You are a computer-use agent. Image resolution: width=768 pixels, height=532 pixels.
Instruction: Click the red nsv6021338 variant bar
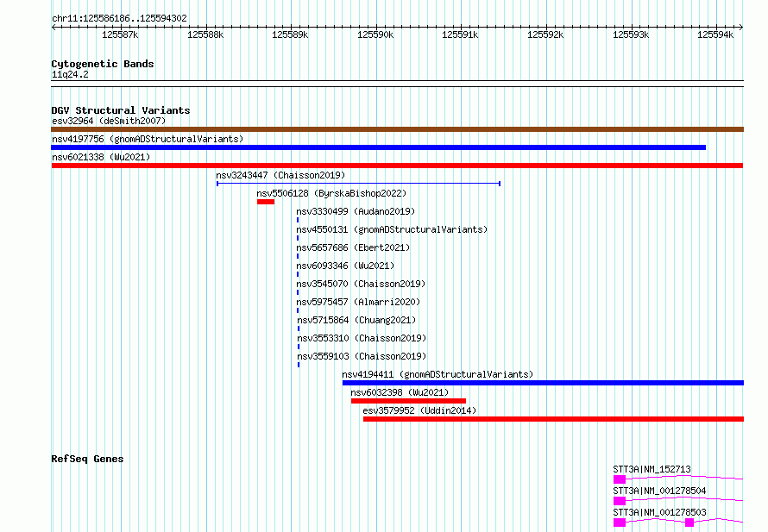pos(397,166)
